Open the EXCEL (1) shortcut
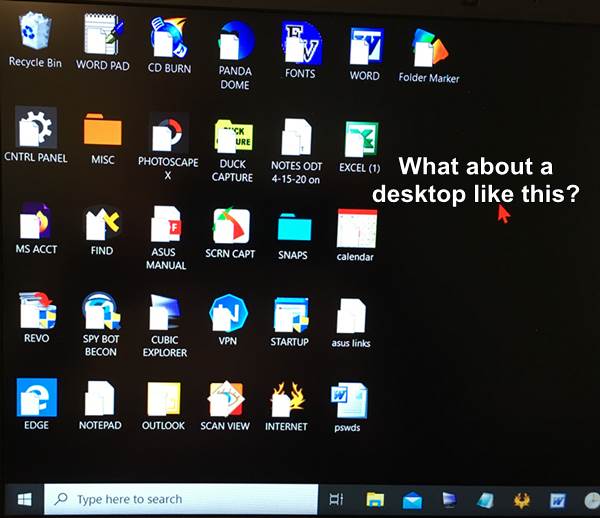Screen dimensions: 600x518 point(360,139)
